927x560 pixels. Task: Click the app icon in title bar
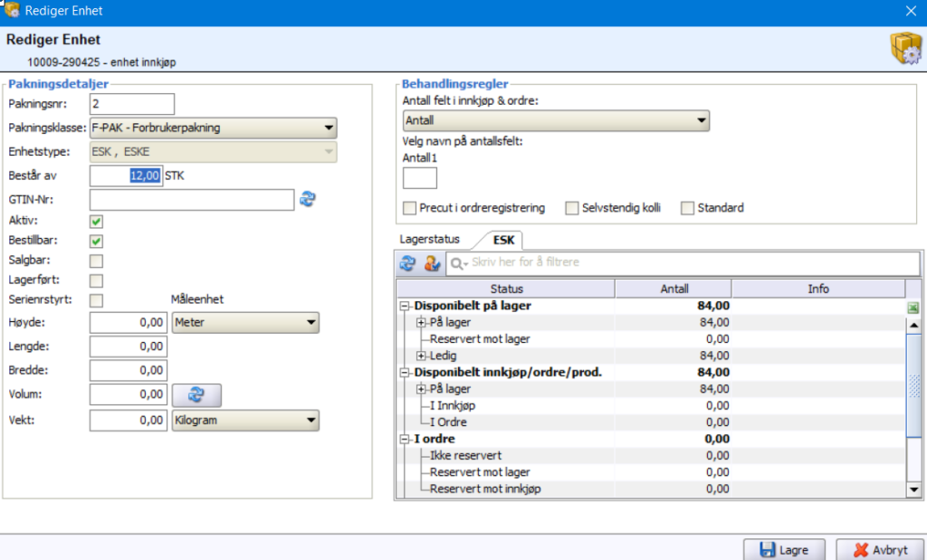click(x=12, y=10)
